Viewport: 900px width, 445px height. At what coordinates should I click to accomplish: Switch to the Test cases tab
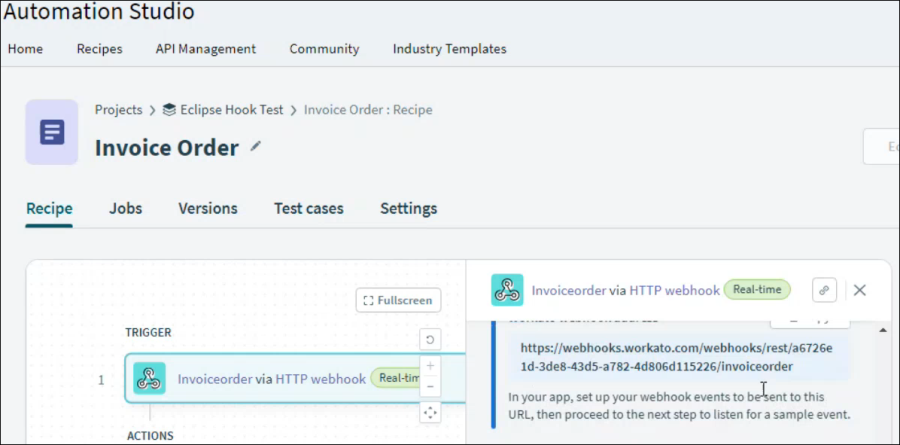[x=309, y=208]
